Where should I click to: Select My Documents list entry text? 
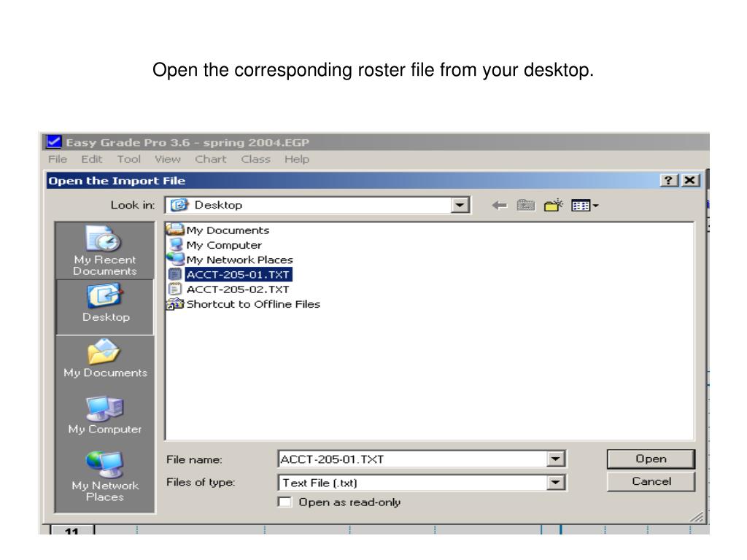tap(228, 230)
